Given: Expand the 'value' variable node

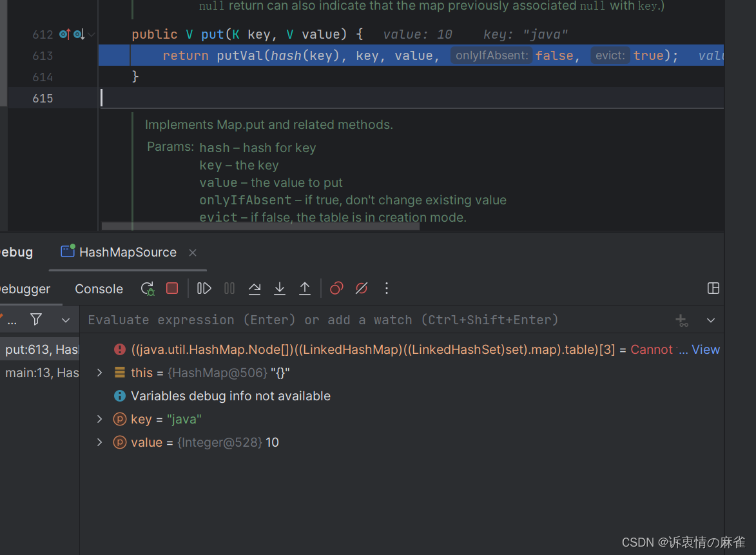Looking at the screenshot, I should [100, 442].
